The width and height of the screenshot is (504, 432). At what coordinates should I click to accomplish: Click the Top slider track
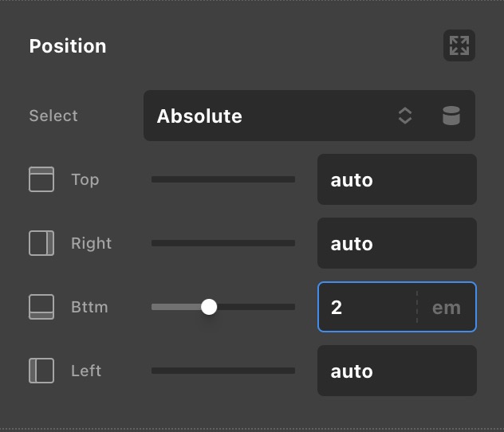[x=223, y=179]
